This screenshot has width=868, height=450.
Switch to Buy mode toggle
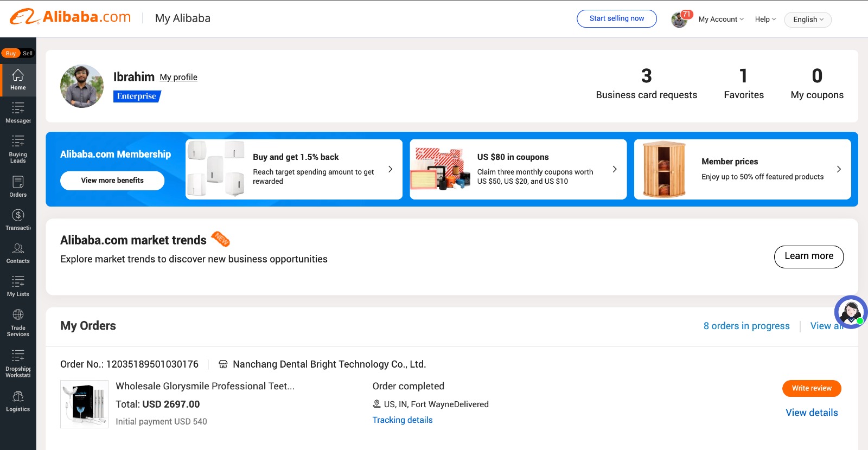click(11, 53)
